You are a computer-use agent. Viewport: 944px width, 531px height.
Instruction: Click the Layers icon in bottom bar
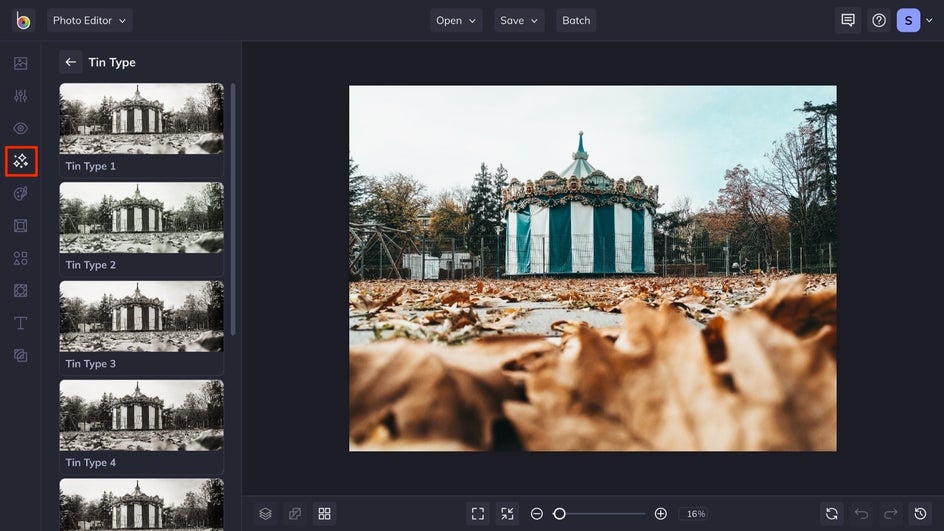click(265, 513)
